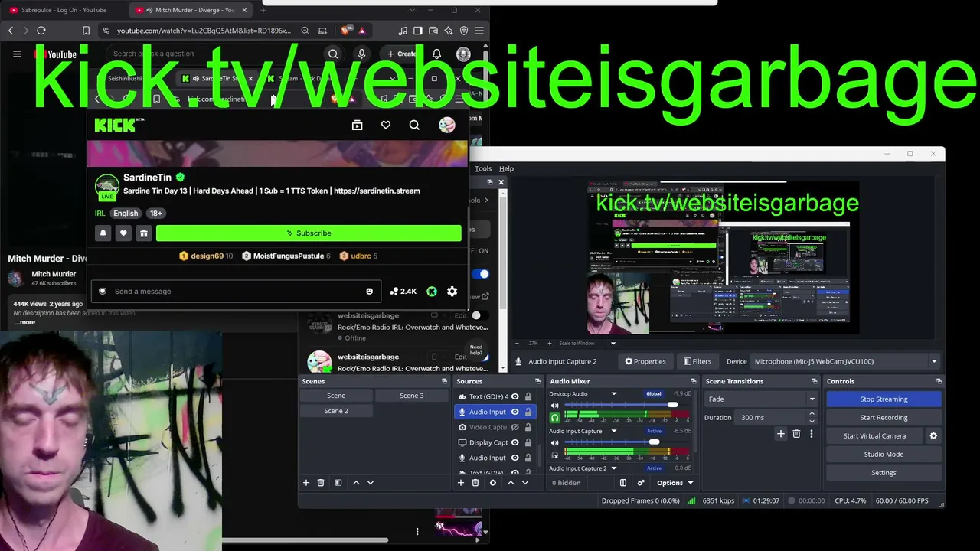
Task: Select Scene 3 in Scenes list
Action: (412, 396)
